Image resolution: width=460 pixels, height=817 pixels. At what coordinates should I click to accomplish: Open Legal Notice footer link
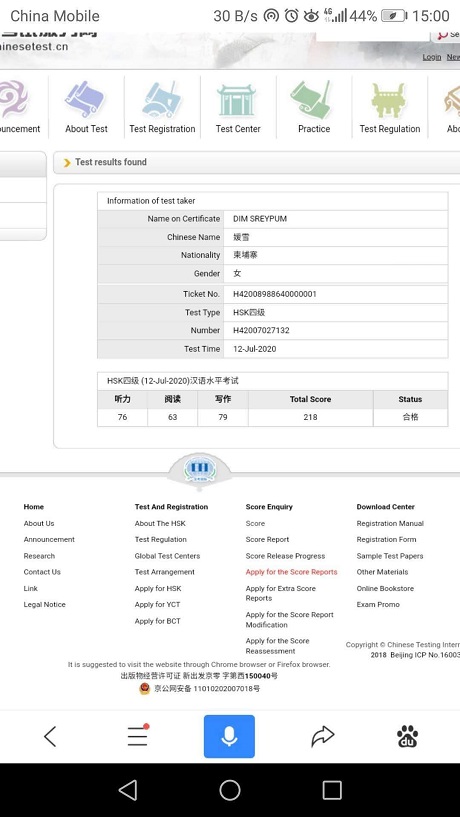(44, 604)
